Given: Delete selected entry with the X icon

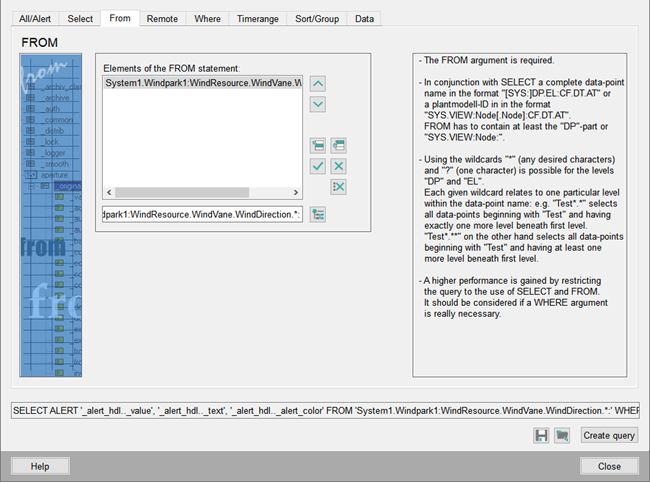Looking at the screenshot, I should [339, 166].
